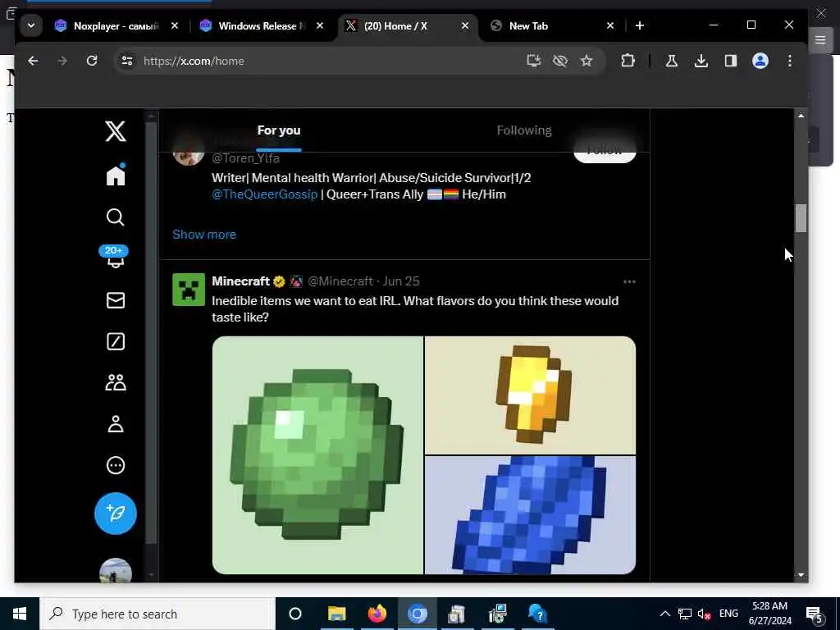Open muted volume tray icon
The image size is (840, 630).
pos(705,614)
